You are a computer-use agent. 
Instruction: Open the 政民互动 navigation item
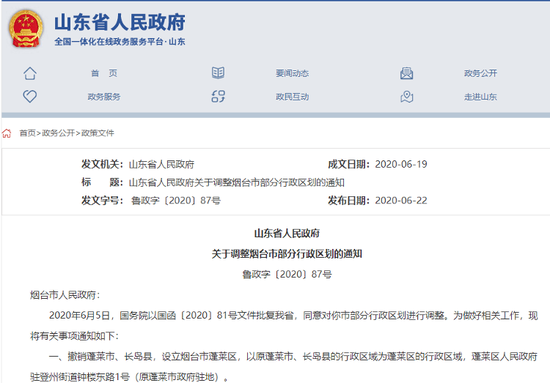(x=292, y=97)
